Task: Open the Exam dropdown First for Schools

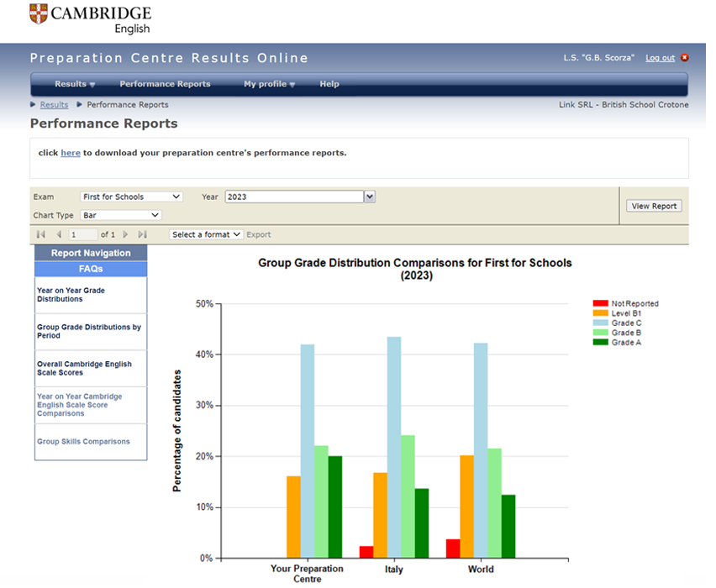Action: click(131, 197)
